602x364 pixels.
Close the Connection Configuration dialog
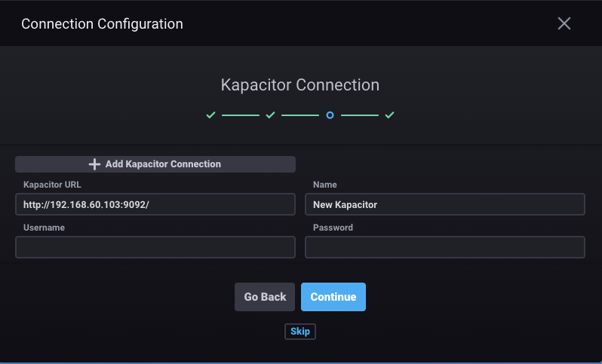[564, 24]
